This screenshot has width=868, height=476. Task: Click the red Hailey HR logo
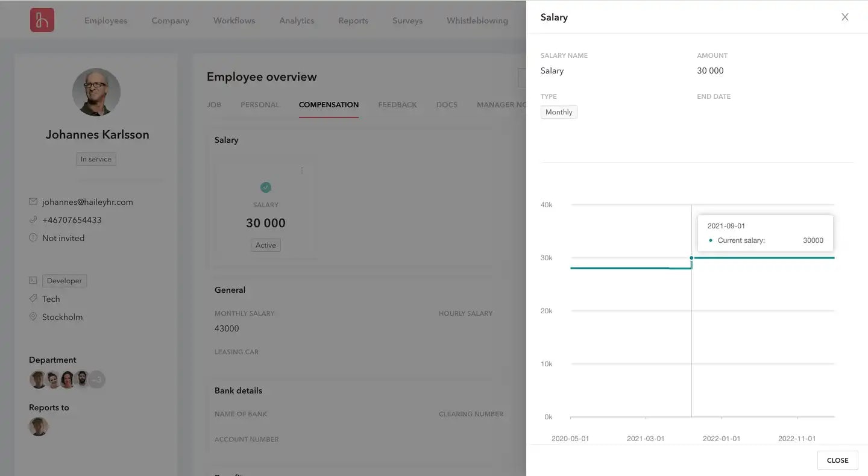[42, 20]
